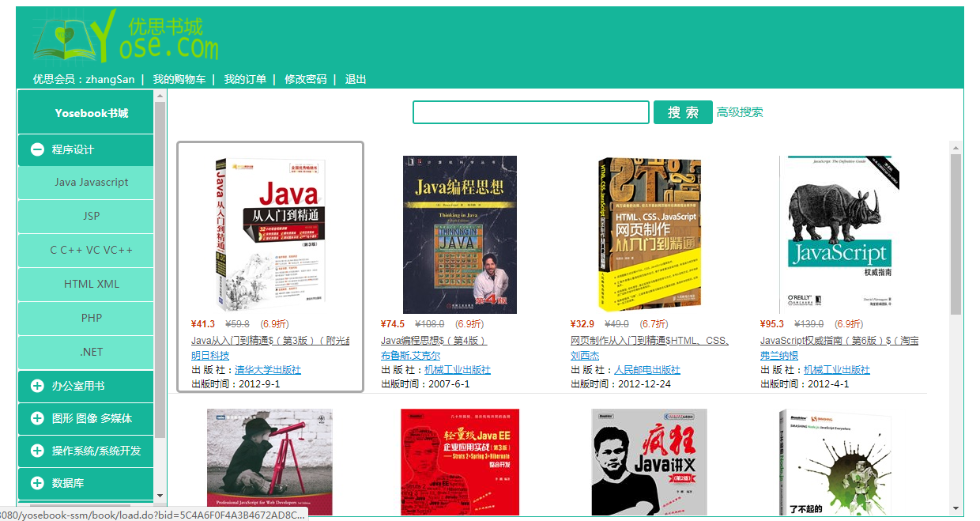This screenshot has width=980, height=521.
Task: Click publisher link 清华大学出版社
Action: [x=268, y=370]
